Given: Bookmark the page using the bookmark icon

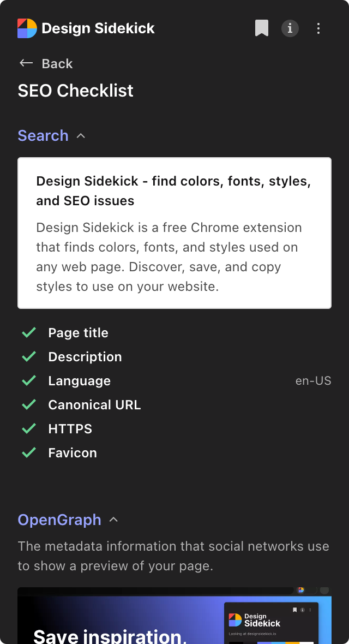Looking at the screenshot, I should tap(262, 28).
